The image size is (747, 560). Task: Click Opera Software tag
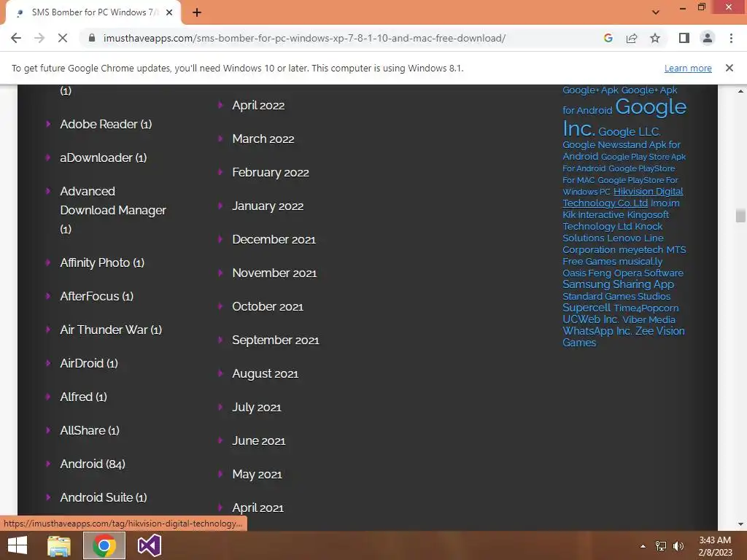(649, 273)
